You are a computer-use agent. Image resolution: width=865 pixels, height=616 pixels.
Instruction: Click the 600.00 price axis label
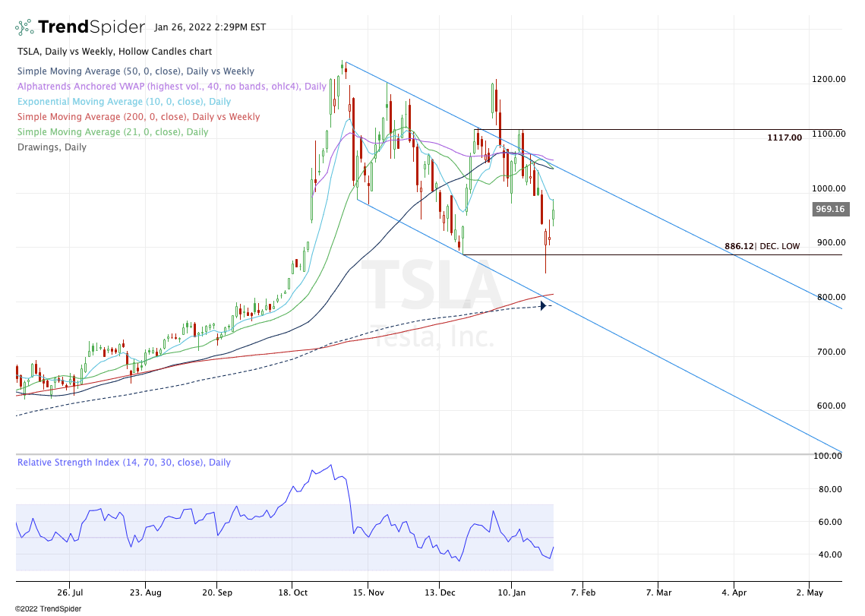pyautogui.click(x=832, y=406)
